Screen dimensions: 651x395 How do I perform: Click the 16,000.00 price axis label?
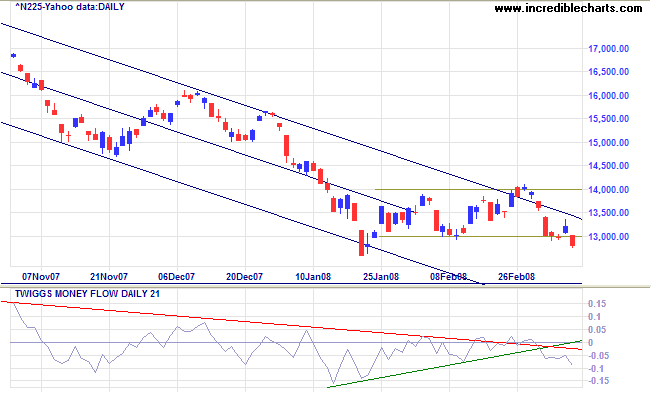(x=609, y=96)
